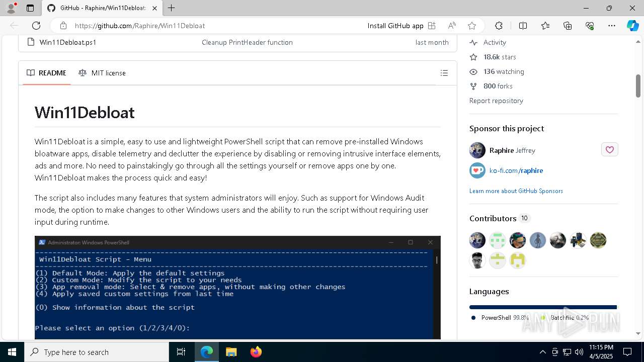Open the yellow identicon contributor avatar
Image resolution: width=644 pixels, height=362 pixels.
pyautogui.click(x=518, y=260)
